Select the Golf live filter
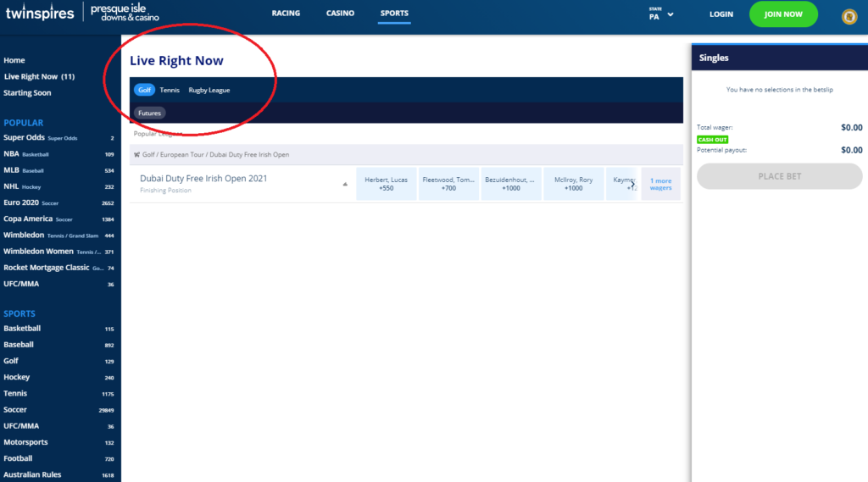 [144, 90]
